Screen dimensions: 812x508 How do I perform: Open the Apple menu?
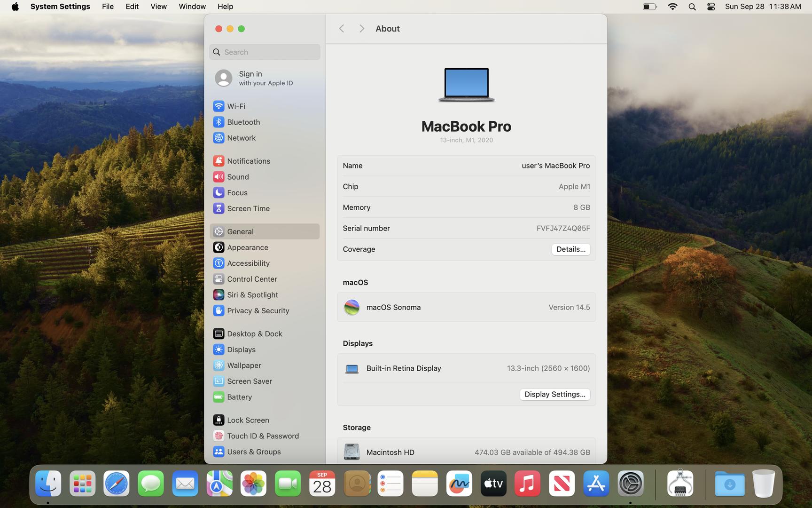15,7
